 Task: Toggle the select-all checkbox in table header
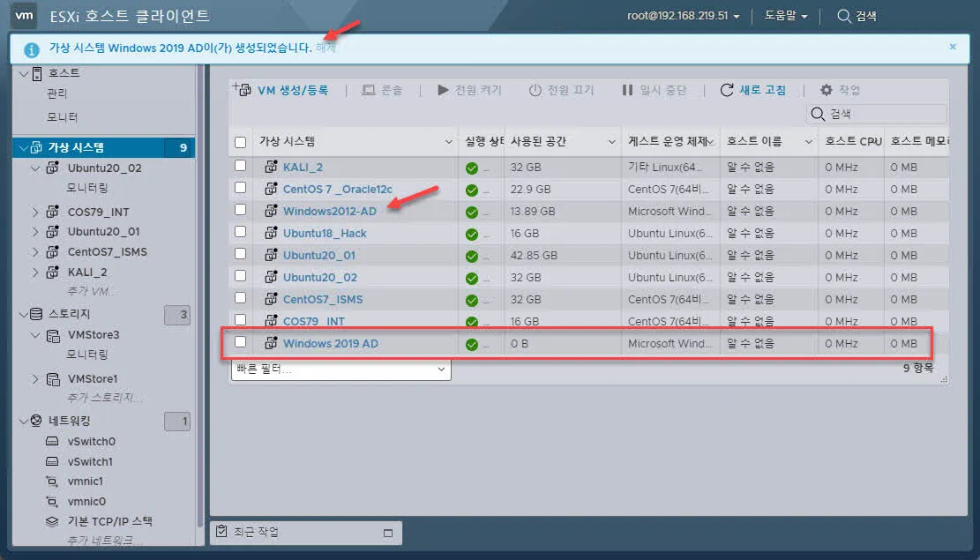point(241,142)
